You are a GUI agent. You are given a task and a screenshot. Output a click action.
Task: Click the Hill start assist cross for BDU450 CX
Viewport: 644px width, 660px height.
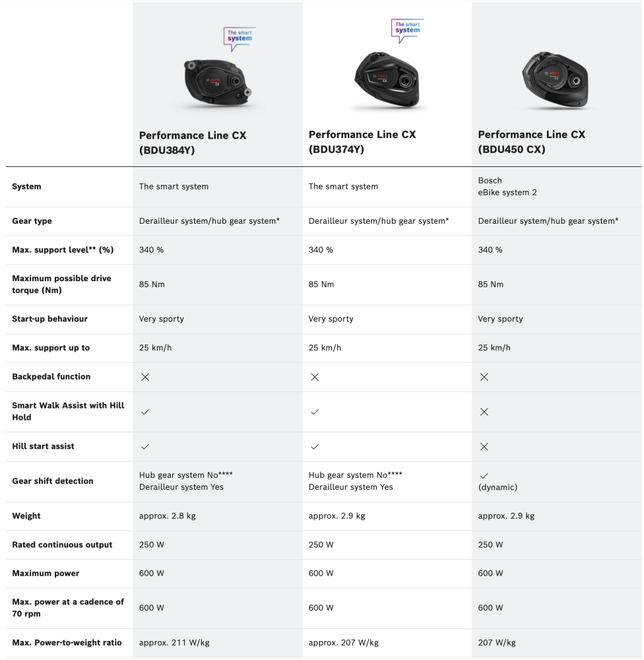tap(484, 447)
